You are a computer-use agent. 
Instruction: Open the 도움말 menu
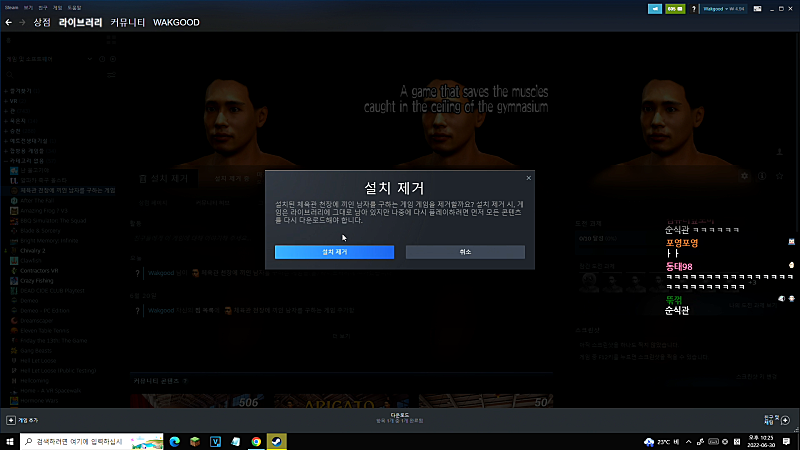[74, 8]
